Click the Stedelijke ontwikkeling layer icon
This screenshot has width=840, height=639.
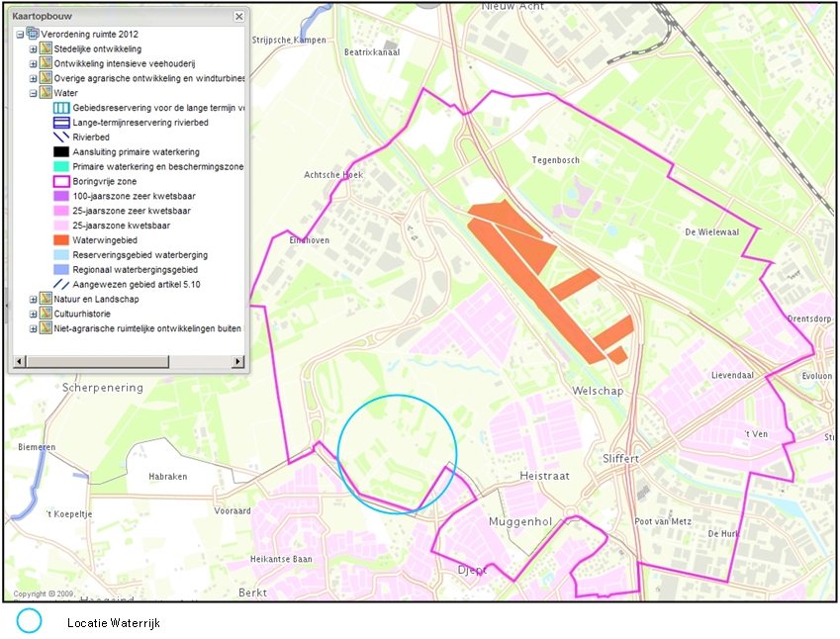pos(46,48)
